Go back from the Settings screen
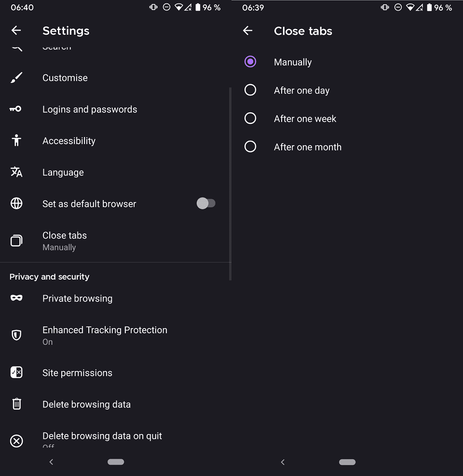Image resolution: width=463 pixels, height=476 pixels. point(16,31)
